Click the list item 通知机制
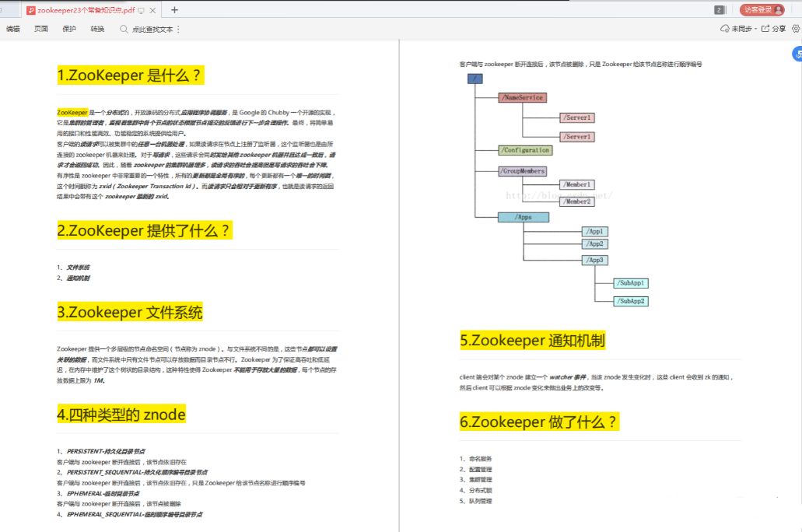 [79, 278]
